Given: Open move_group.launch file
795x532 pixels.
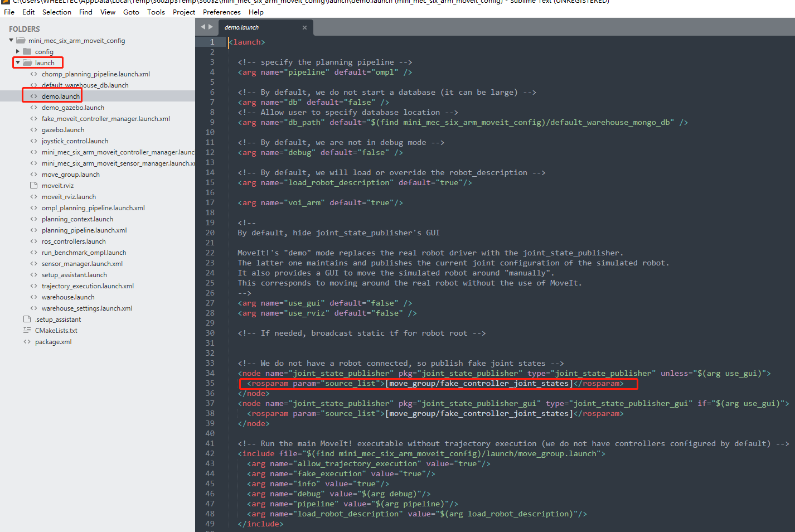Looking at the screenshot, I should pos(71,175).
